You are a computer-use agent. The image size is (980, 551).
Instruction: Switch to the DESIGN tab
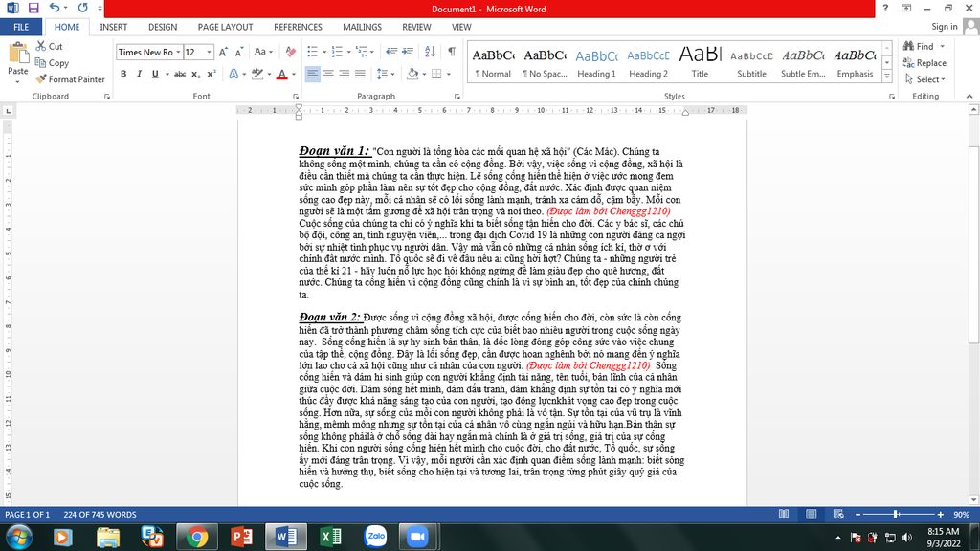(x=163, y=27)
